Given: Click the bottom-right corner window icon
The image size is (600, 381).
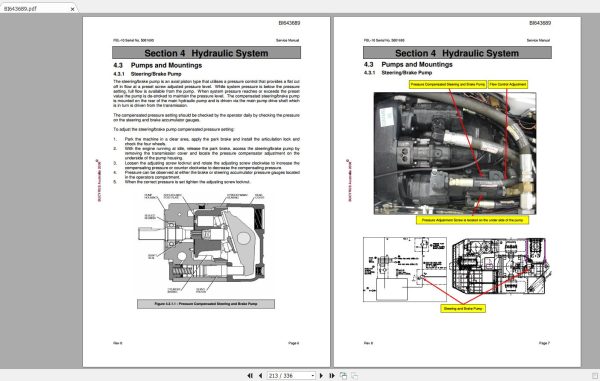Looking at the screenshot, I should pyautogui.click(x=595, y=376).
